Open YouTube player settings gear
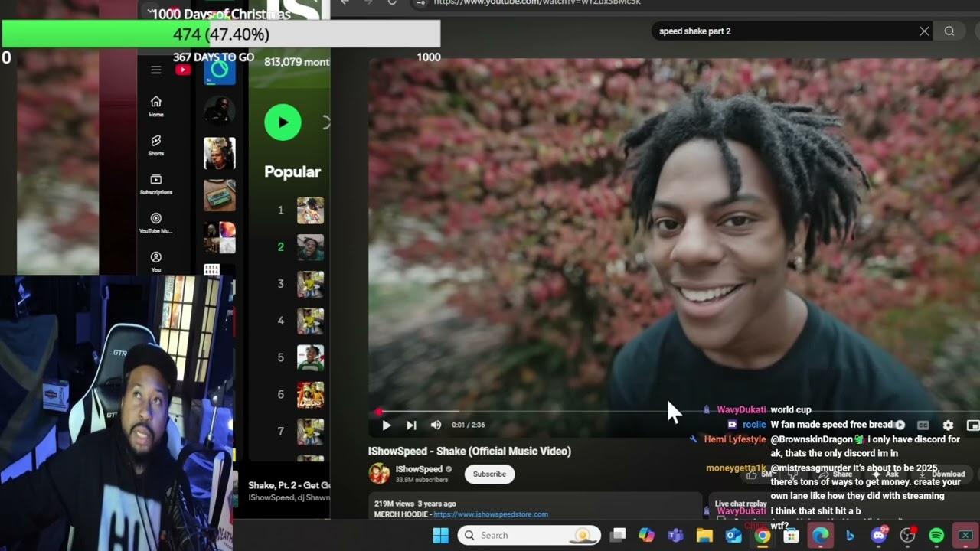Screen dimensions: 980x551 948,425
